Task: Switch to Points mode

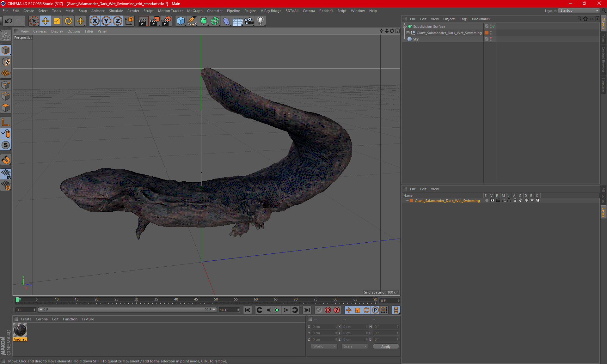Action: pyautogui.click(x=6, y=85)
